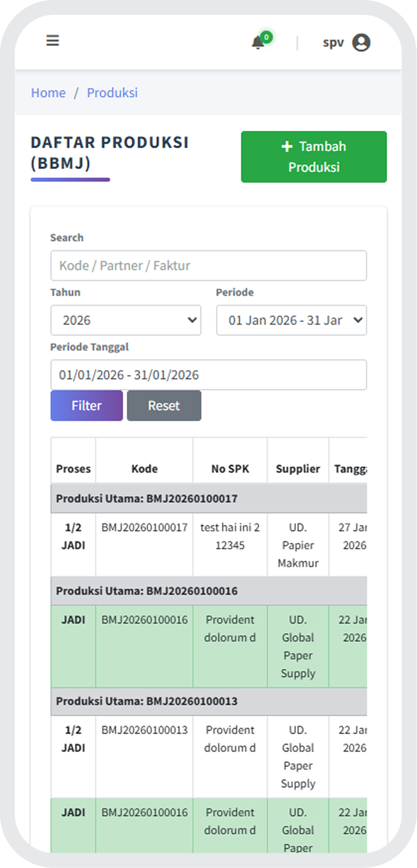Screen dimensions: 417x868
Task: Open the Produksi breadcrumb link
Action: click(112, 93)
